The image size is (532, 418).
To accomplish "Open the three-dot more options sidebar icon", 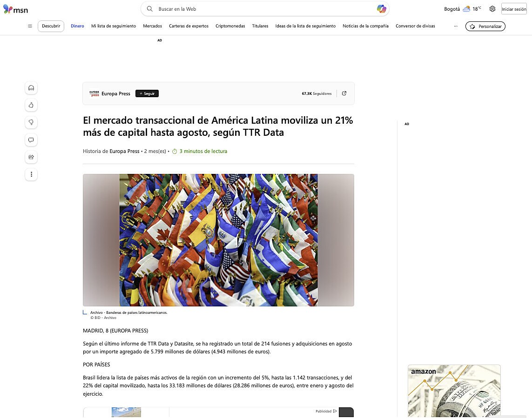I will tap(31, 174).
